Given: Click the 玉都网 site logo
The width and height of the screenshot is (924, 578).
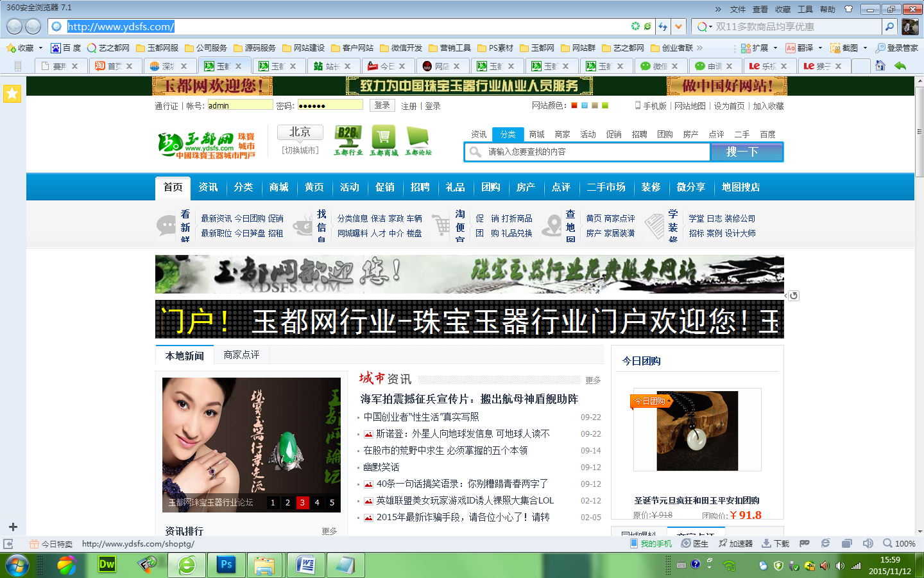Looking at the screenshot, I should [x=206, y=145].
